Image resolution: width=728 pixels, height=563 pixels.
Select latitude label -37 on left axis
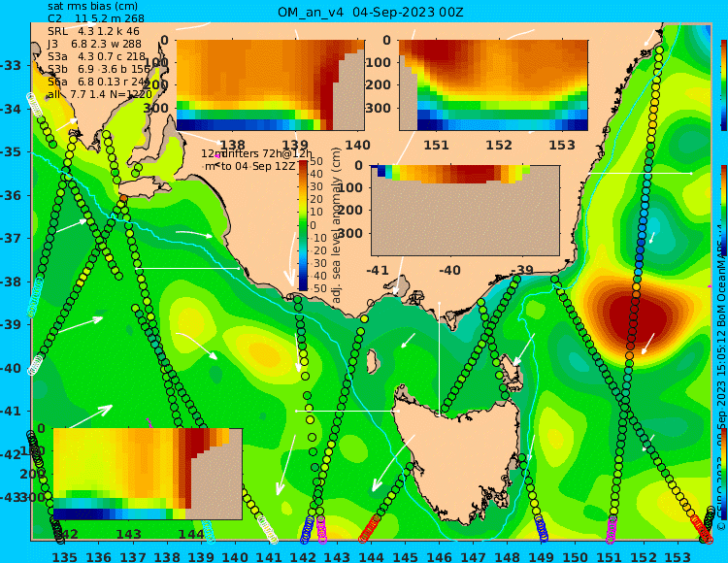pyautogui.click(x=11, y=238)
